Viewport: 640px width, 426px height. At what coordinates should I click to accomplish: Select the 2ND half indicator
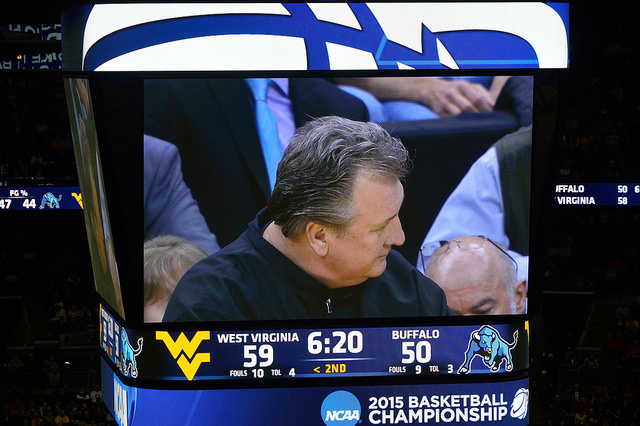(x=336, y=368)
